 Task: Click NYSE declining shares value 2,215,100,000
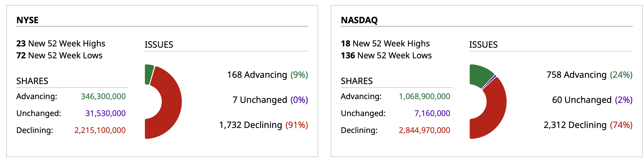[100, 130]
